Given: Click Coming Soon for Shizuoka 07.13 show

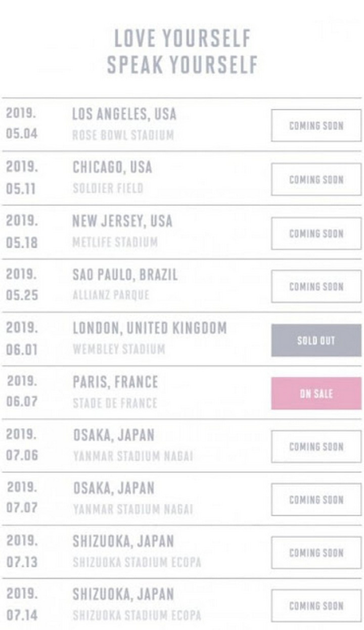Looking at the screenshot, I should [316, 553].
